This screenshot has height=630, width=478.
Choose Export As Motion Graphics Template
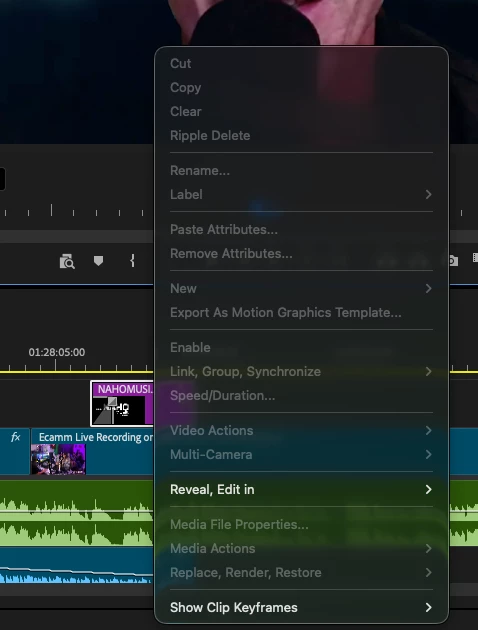click(286, 312)
